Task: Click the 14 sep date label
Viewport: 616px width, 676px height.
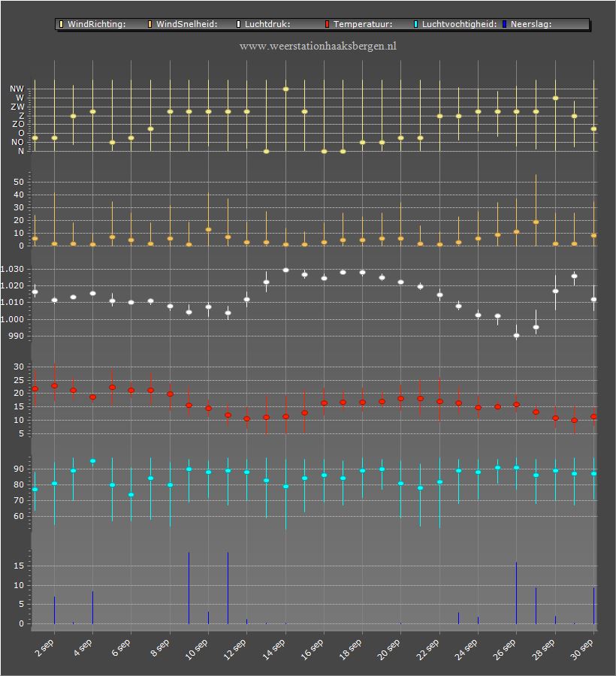Action: [273, 649]
